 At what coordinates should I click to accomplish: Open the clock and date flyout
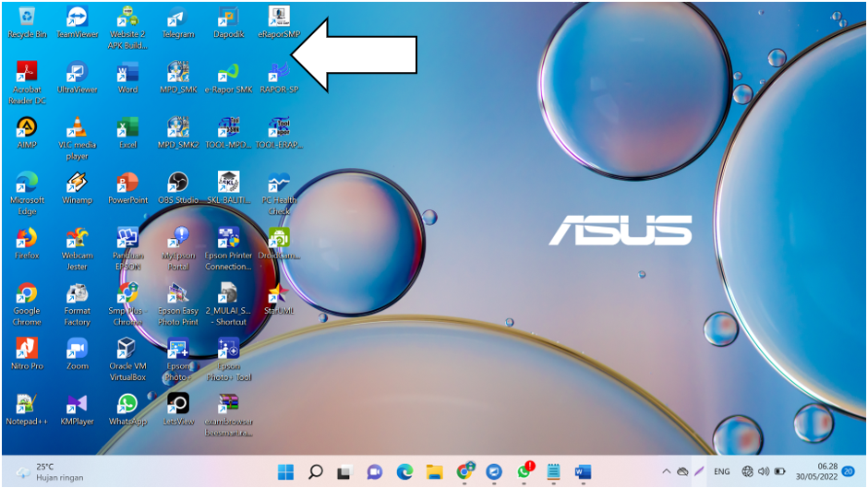[x=815, y=471]
